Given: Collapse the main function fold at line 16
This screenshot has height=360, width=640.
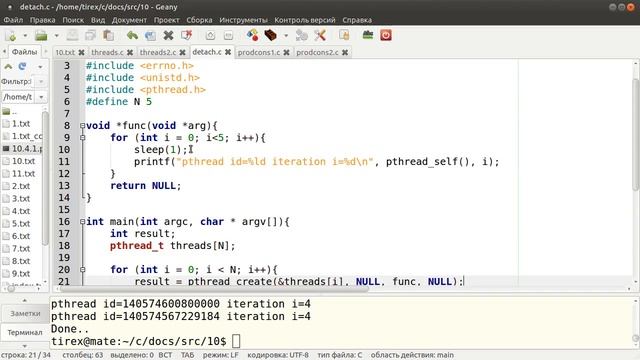Looking at the screenshot, I should coord(82,222).
